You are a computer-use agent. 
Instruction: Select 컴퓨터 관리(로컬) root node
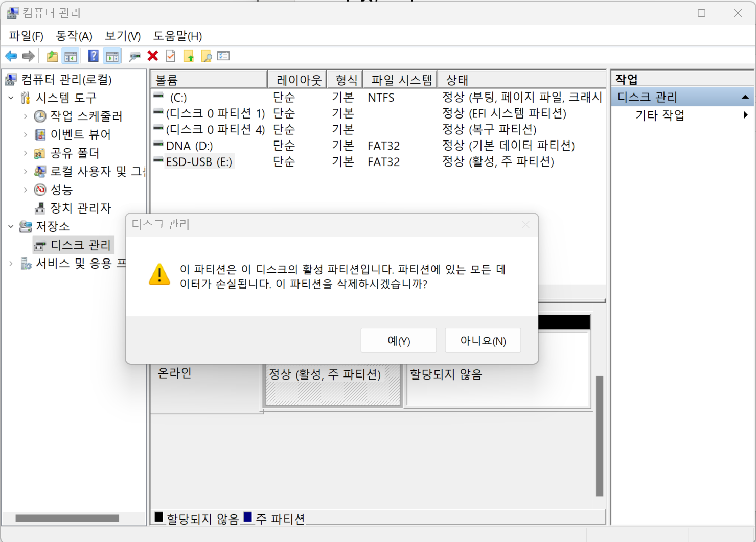point(66,79)
